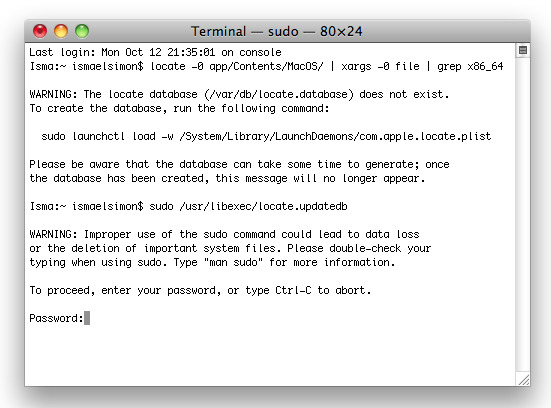
Task: Click 'typing when using sudo' line
Action: pos(212,263)
